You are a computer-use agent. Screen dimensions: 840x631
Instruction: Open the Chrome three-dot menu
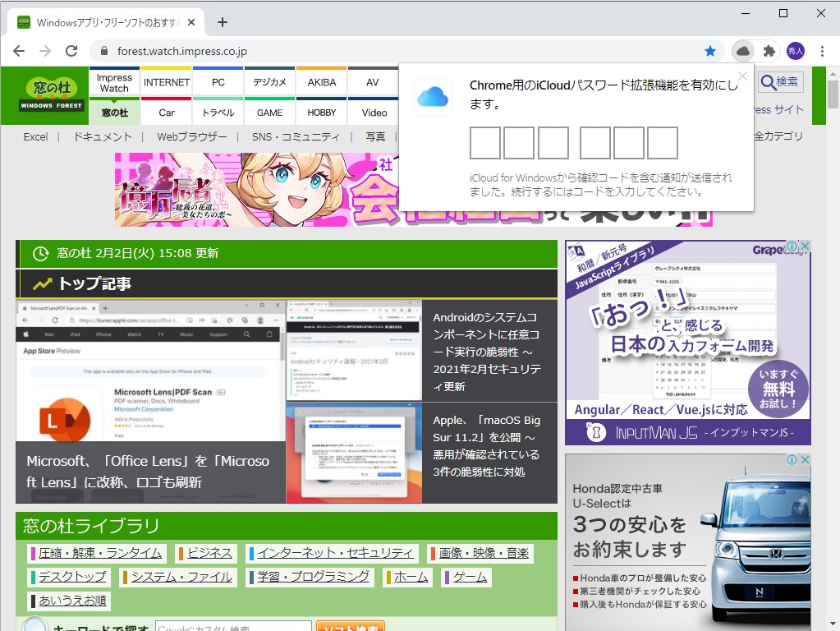click(x=822, y=51)
